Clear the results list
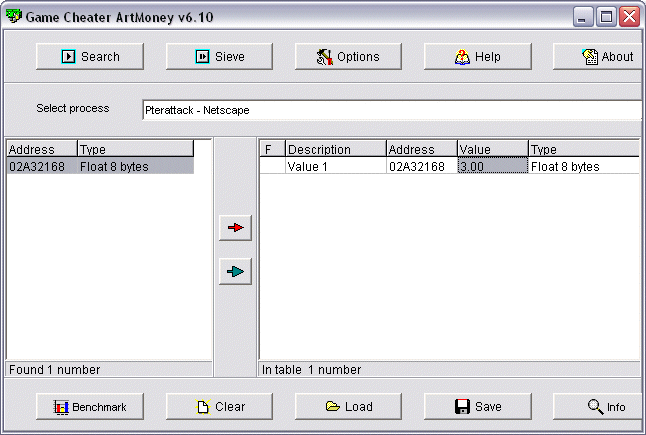The image size is (646, 435). point(219,407)
